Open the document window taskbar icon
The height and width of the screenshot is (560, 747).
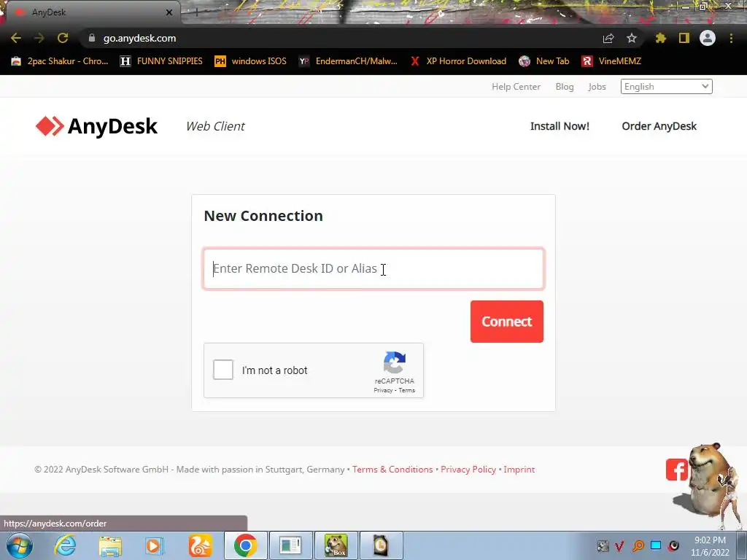pos(290,545)
